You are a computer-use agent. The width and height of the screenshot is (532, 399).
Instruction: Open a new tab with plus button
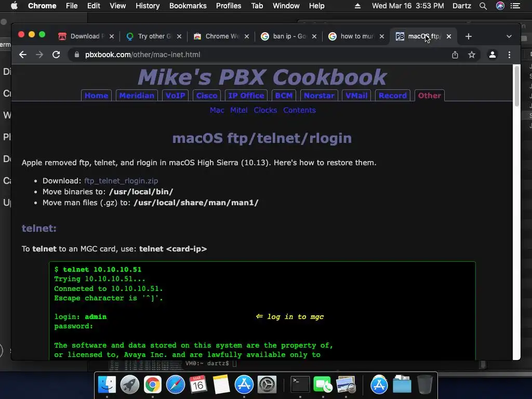(x=469, y=36)
